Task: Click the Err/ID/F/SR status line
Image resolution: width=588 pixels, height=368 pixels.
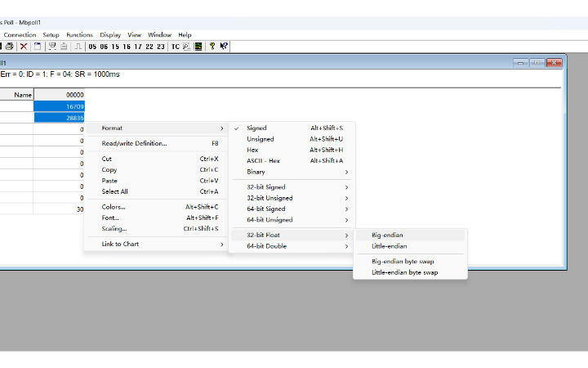Action: click(60, 74)
